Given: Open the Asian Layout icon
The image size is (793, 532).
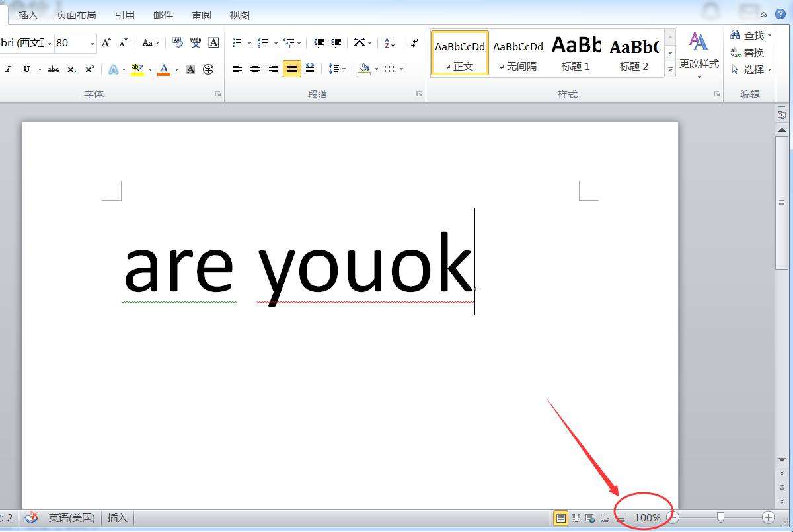Looking at the screenshot, I should [x=359, y=43].
